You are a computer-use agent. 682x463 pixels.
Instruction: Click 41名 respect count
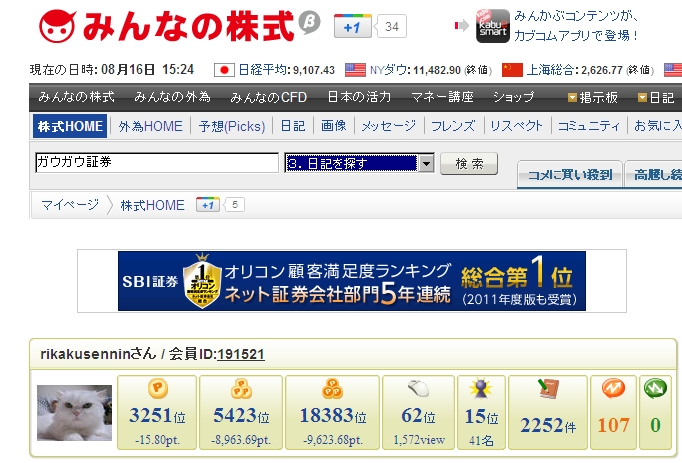[x=481, y=440]
